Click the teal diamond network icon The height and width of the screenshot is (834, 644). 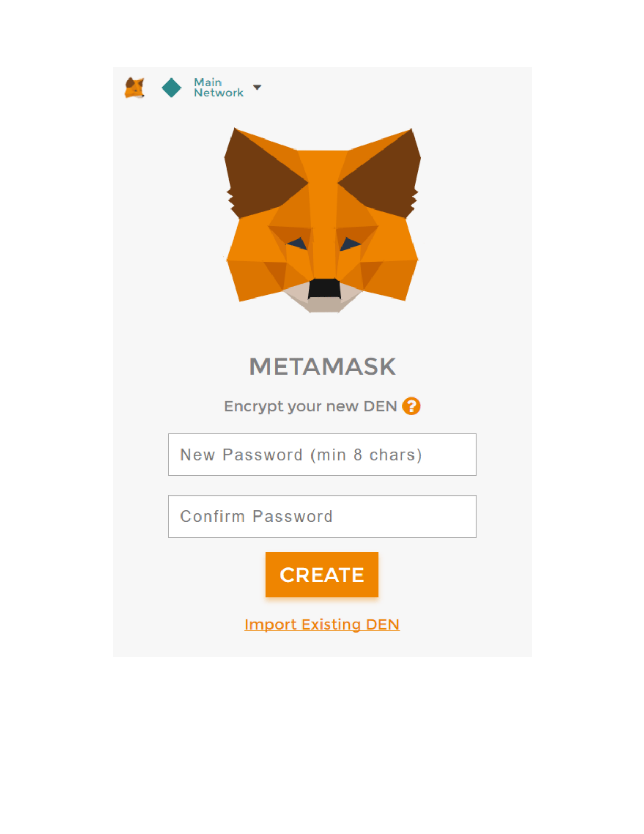(x=172, y=88)
